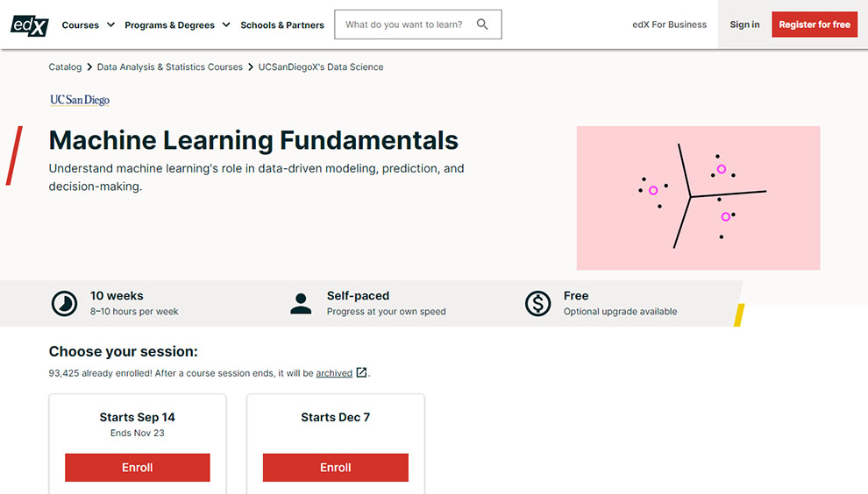The height and width of the screenshot is (494, 868).
Task: Click Sign in
Action: pyautogui.click(x=744, y=25)
